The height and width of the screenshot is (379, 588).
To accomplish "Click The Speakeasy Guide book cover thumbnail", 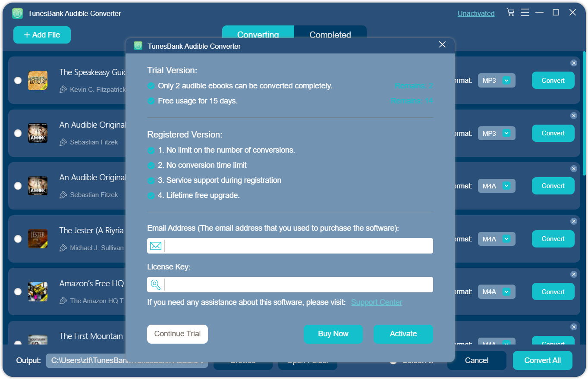I will click(x=38, y=81).
